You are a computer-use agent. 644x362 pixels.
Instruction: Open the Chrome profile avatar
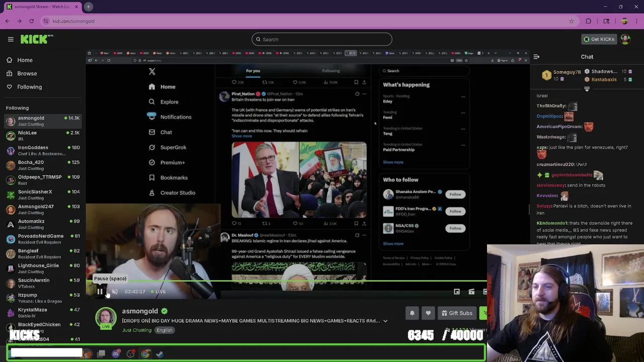[x=624, y=21]
